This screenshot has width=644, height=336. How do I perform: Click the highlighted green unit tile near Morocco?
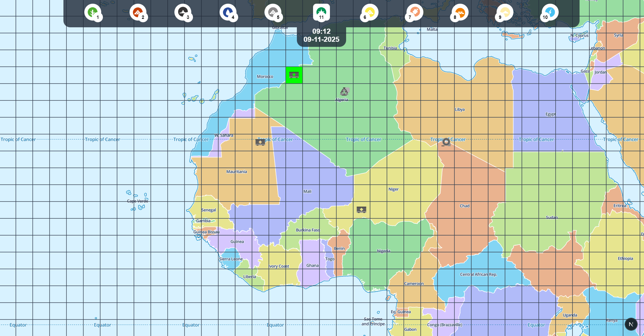pyautogui.click(x=294, y=75)
